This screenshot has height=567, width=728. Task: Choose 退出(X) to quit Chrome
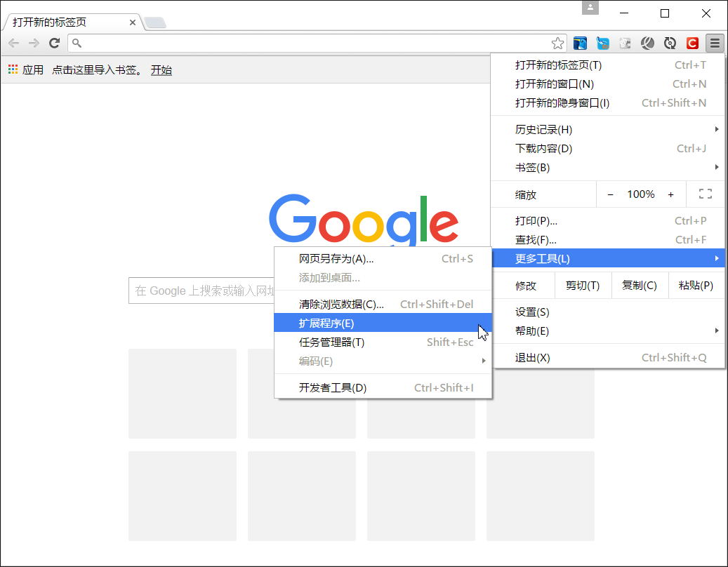pos(608,358)
